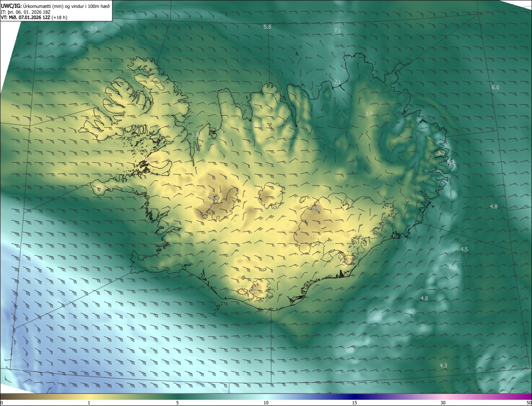Click the 5.8 value label on the map
The height and width of the screenshot is (406, 532).
tap(267, 27)
